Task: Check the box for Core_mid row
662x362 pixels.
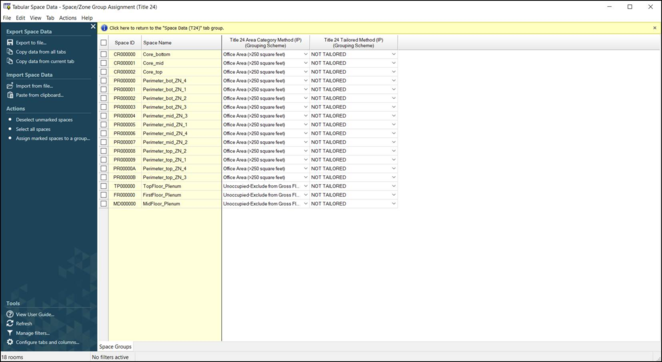Action: tap(103, 63)
